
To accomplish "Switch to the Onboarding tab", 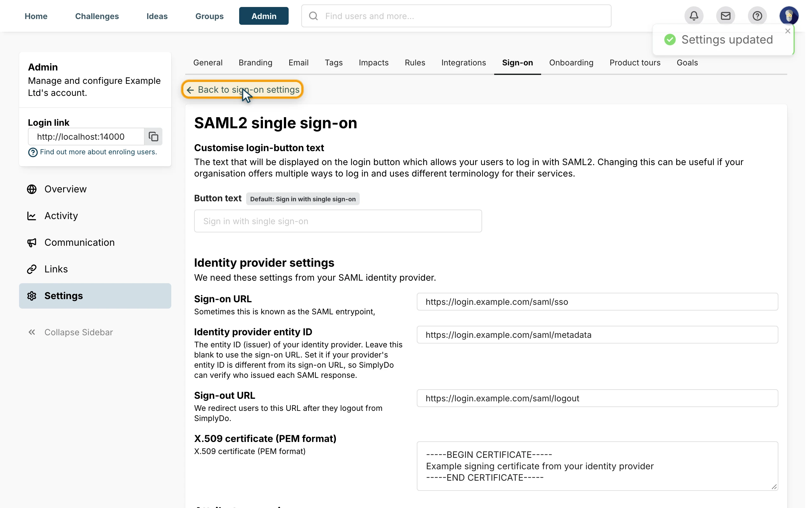I will tap(571, 63).
